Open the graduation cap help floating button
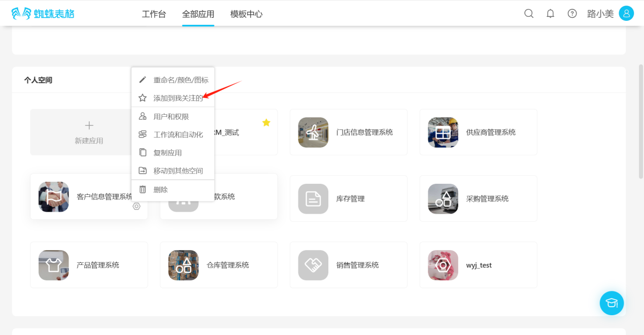The width and height of the screenshot is (644, 335). coord(612,303)
